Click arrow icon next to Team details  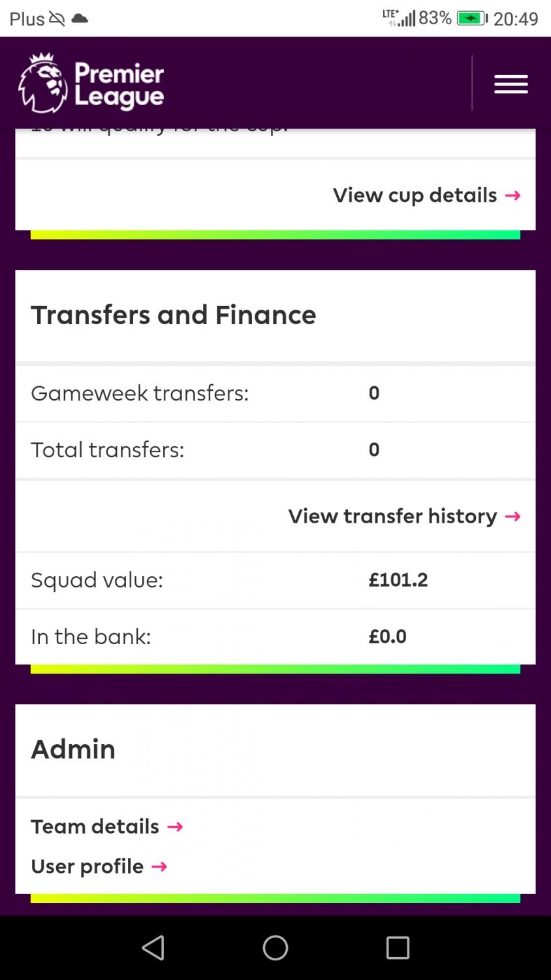175,827
